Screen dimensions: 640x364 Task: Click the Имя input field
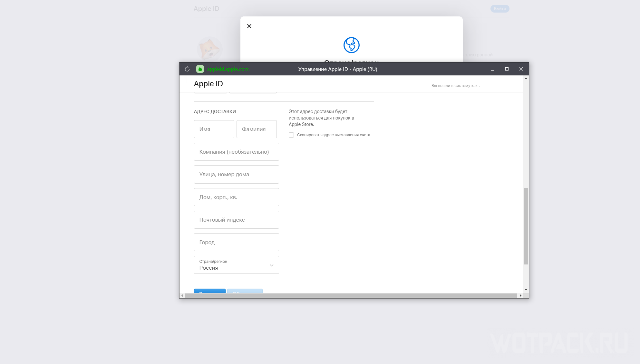(x=214, y=129)
